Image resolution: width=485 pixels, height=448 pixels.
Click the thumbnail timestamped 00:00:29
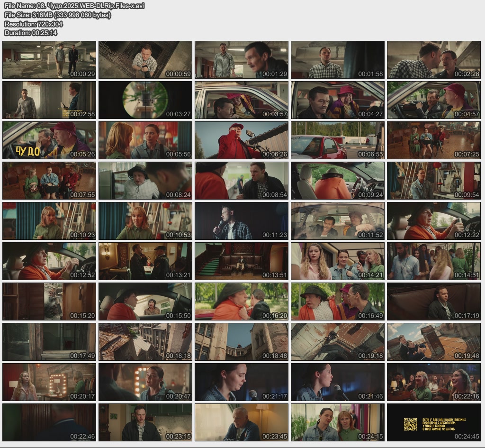(49, 60)
